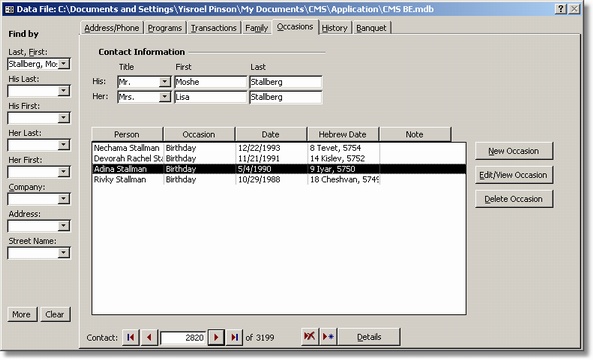
Task: Click the Clear button
Action: point(55,314)
